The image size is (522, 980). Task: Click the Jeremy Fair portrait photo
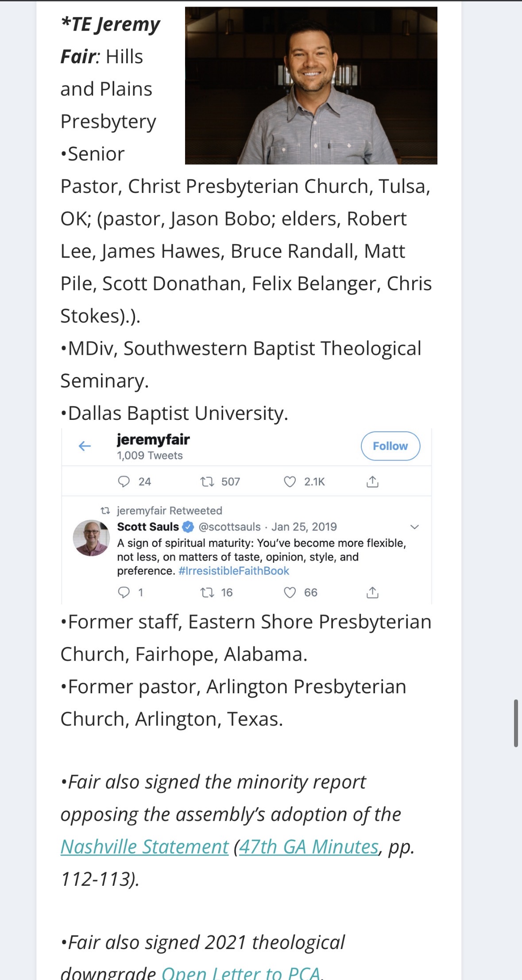[x=311, y=85]
